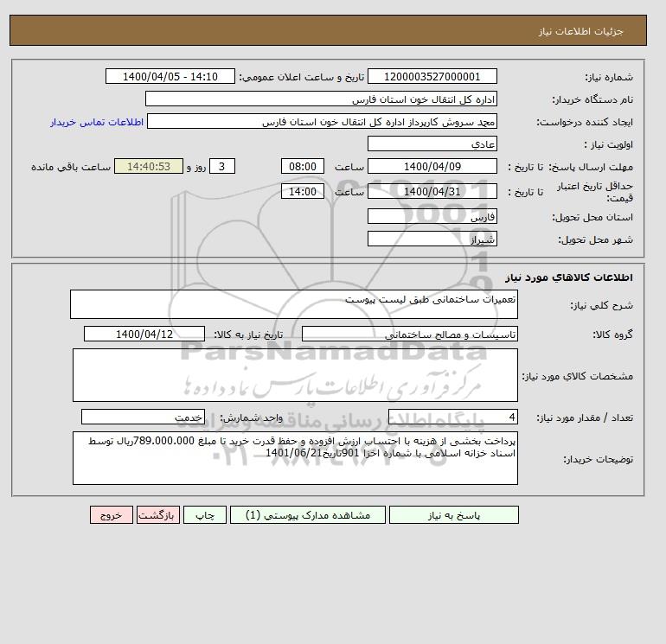
Task: Click the label مهلت ارسال پاسخ
Action: 592,167
